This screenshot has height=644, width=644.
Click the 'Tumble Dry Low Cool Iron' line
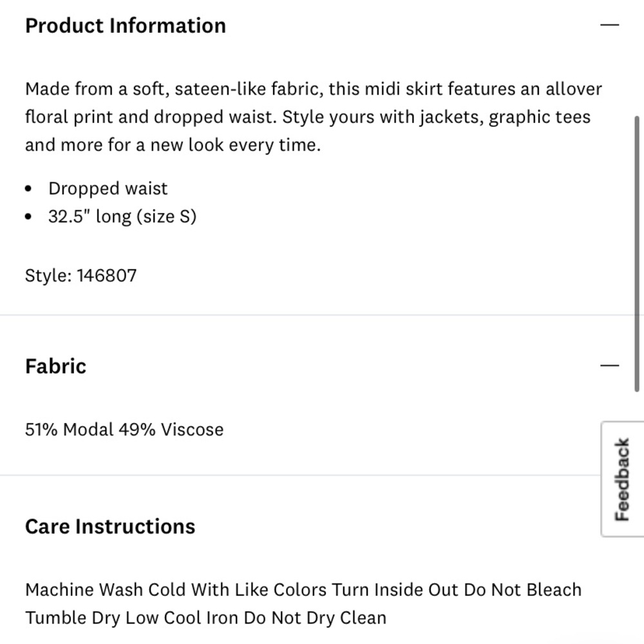pos(206,618)
